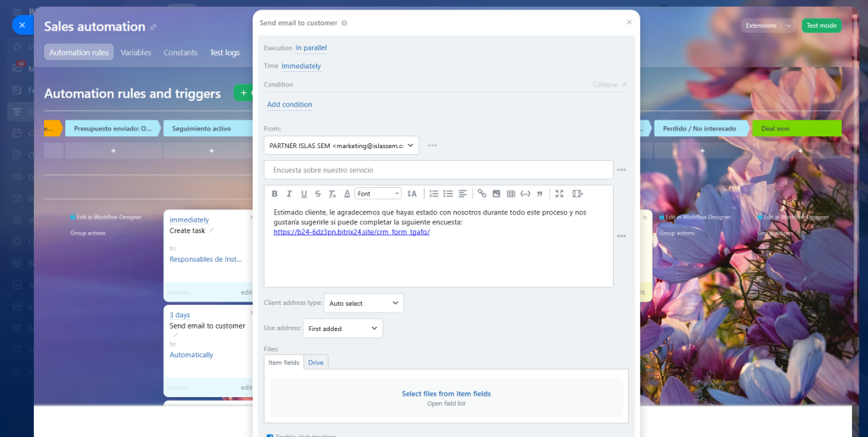This screenshot has width=868, height=437.
Task: Switch to the Drive files tab
Action: (x=315, y=362)
